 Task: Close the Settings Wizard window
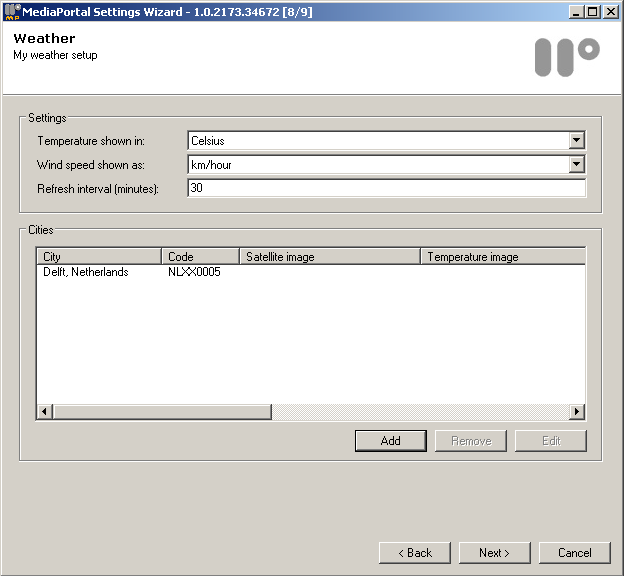pyautogui.click(x=610, y=12)
